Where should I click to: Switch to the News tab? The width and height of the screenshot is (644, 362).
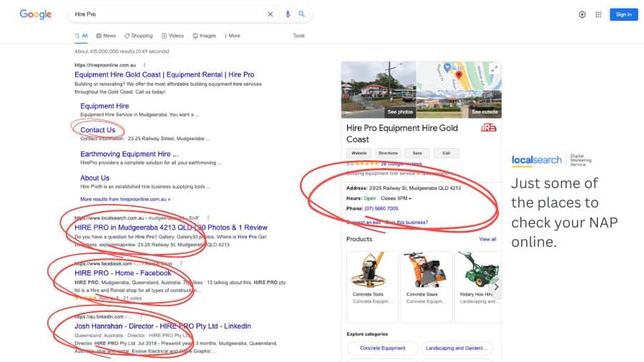point(106,36)
